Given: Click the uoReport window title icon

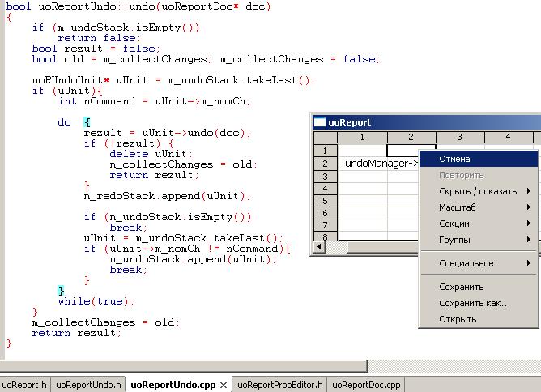Looking at the screenshot, I should [320, 122].
